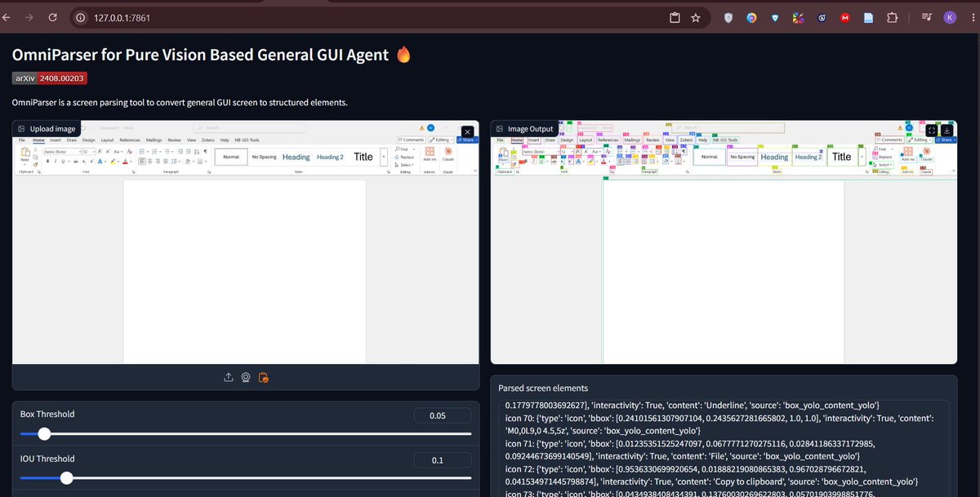Click the 'Parsed screen elements' label
Viewport: 980px width, 497px height.
pos(543,388)
